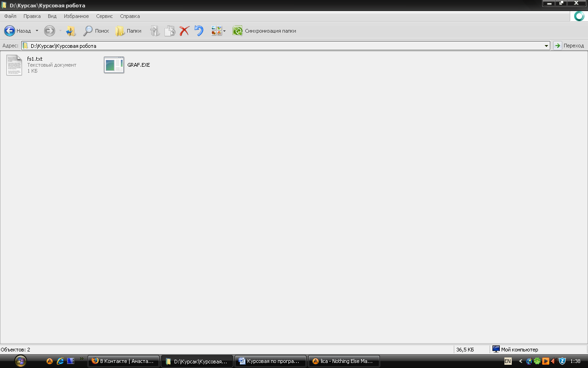Click the muted volume speaker icon
The height and width of the screenshot is (368, 588).
(554, 361)
